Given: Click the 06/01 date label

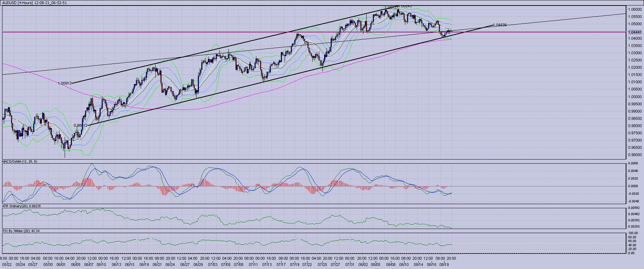Looking at the screenshot, I should click(x=61, y=265).
